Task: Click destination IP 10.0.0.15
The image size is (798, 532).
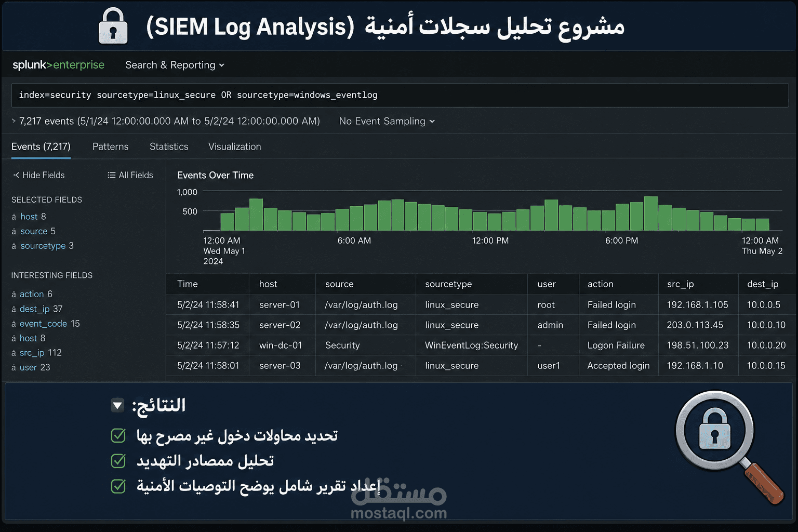Action: tap(766, 366)
